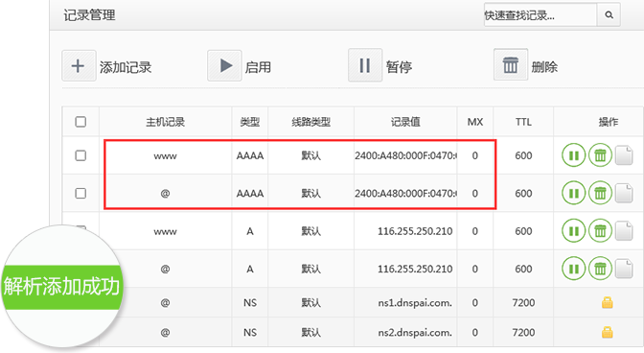Image resolution: width=644 pixels, height=353 pixels.
Task: Click 116.255.250.210 in the @ A row
Action: tap(415, 269)
